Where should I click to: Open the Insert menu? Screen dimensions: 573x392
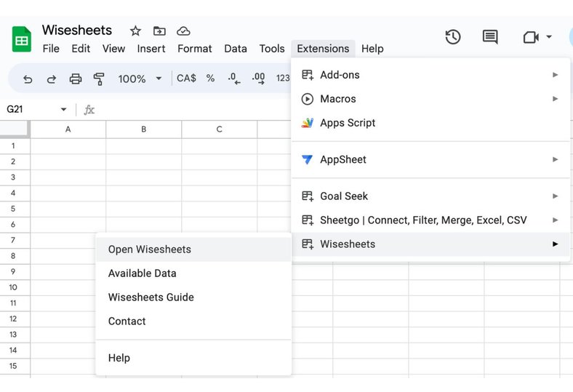(151, 49)
